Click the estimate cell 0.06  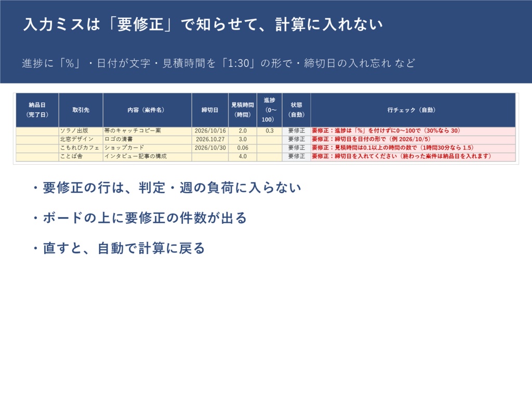[243, 148]
